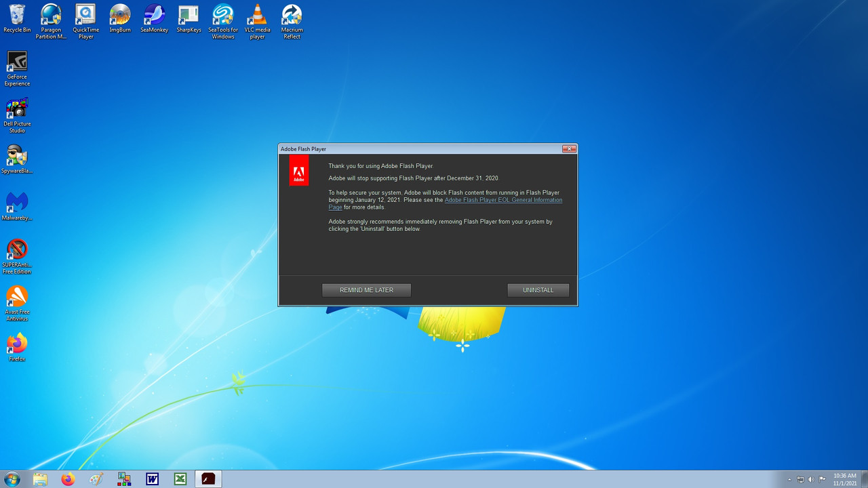Click the red Adobe logo in dialog

(299, 170)
